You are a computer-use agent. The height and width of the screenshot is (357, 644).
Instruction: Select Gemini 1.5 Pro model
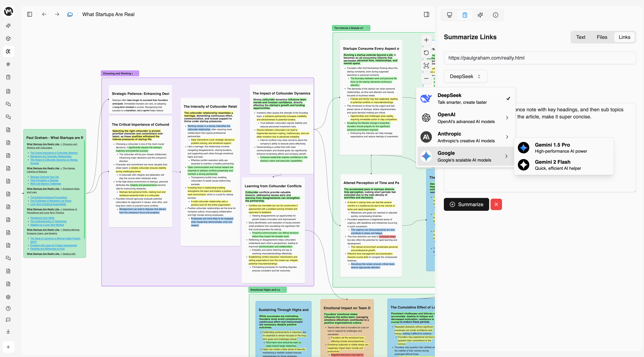point(564,148)
